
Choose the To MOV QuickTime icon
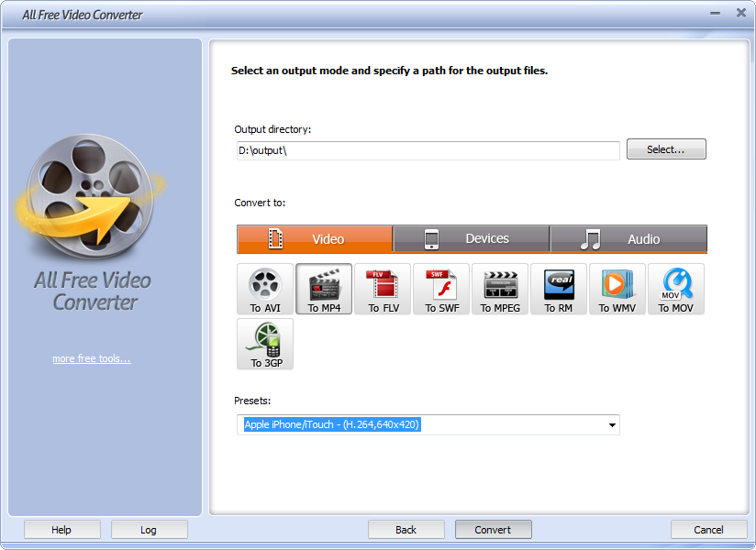pyautogui.click(x=676, y=289)
